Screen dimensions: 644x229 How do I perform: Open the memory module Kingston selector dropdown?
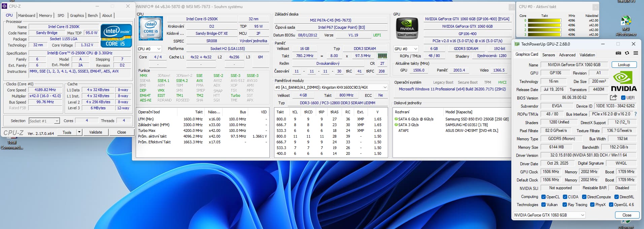(x=385, y=87)
